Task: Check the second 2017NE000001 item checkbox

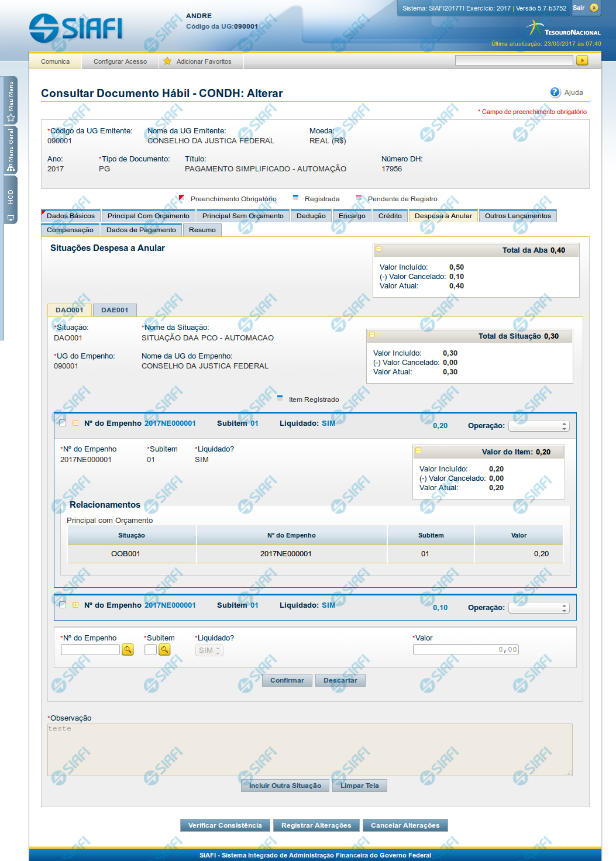Action: pos(63,605)
